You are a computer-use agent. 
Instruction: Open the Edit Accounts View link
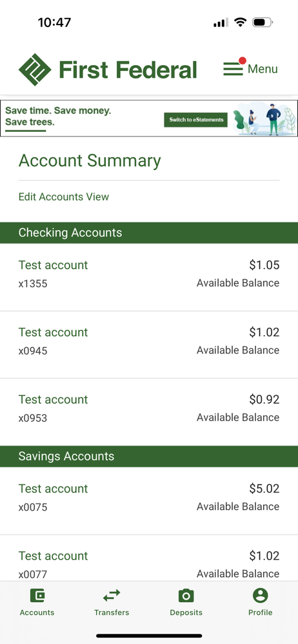pyautogui.click(x=64, y=196)
